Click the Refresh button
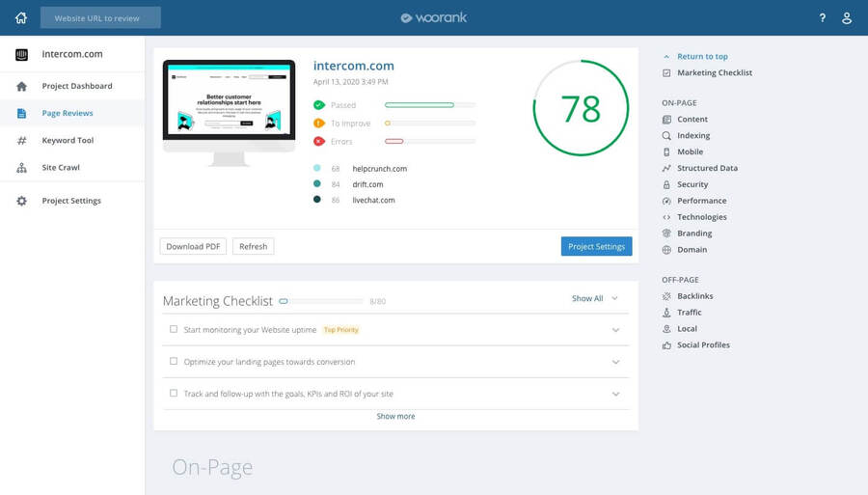Screen dimensions: 868x495 (x=253, y=246)
